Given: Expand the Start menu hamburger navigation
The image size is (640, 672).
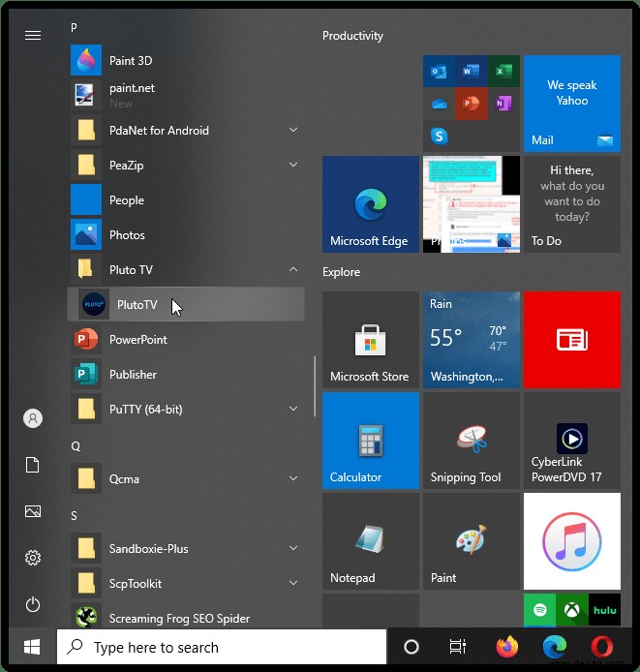Looking at the screenshot, I should point(33,35).
